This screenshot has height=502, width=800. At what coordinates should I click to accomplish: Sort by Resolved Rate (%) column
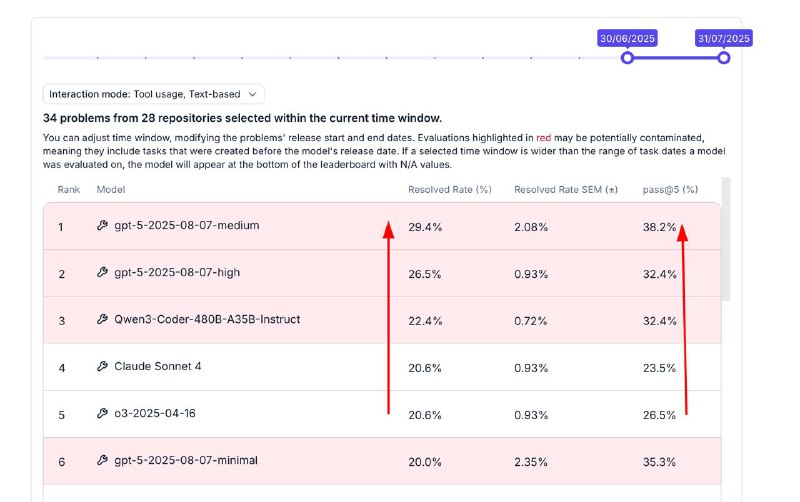pyautogui.click(x=450, y=189)
